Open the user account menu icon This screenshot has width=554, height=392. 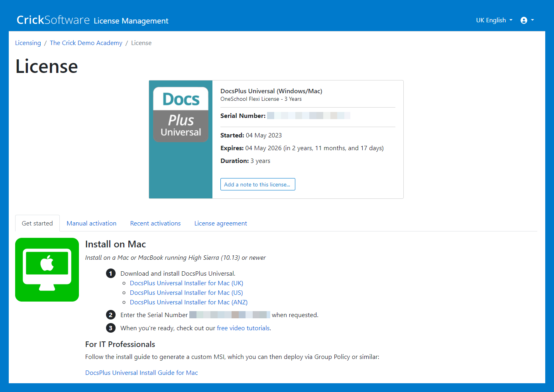[526, 20]
